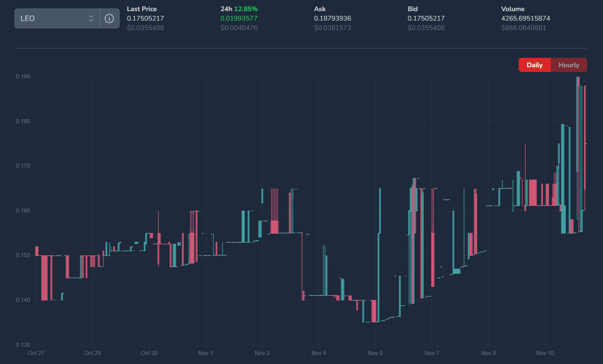Click the 0.170 price axis label
Image resolution: width=603 pixels, height=364 pixels.
click(x=23, y=166)
